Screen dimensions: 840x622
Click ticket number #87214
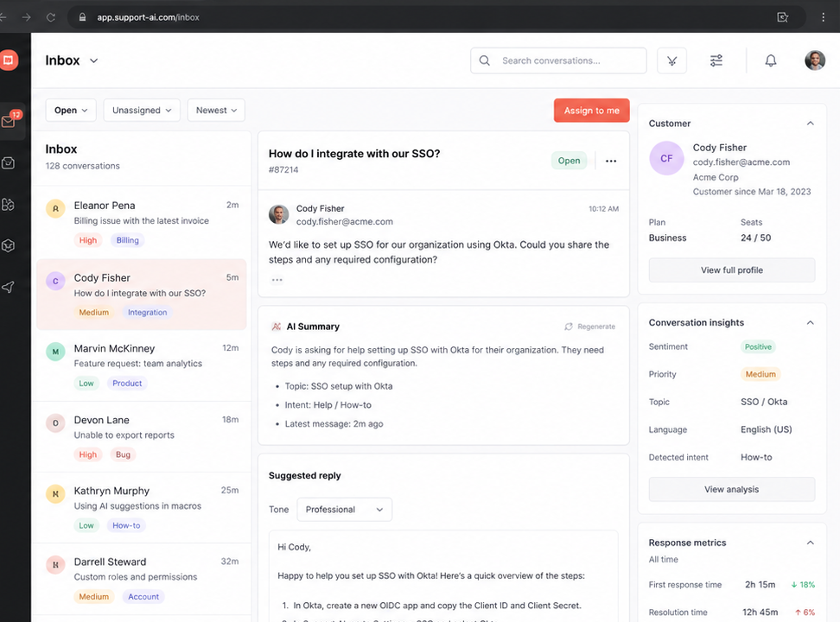pos(283,170)
